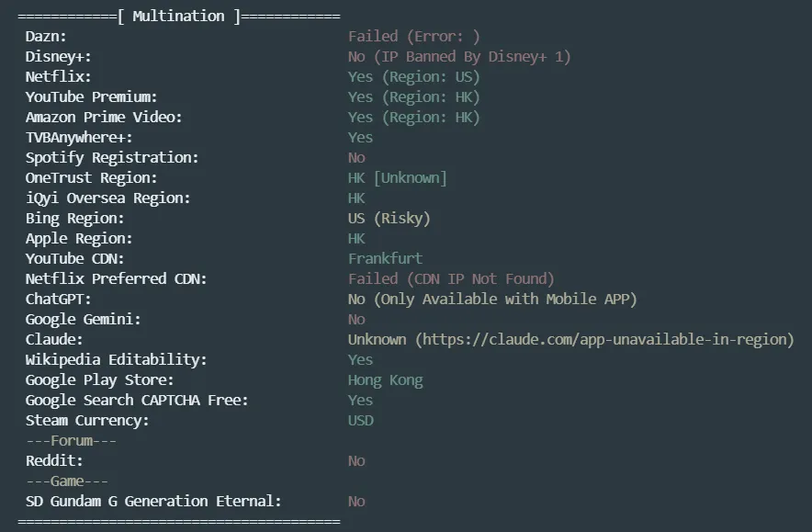Screen dimensions: 812x532
Task: Click the Bing Region US Risky value
Action: click(389, 219)
